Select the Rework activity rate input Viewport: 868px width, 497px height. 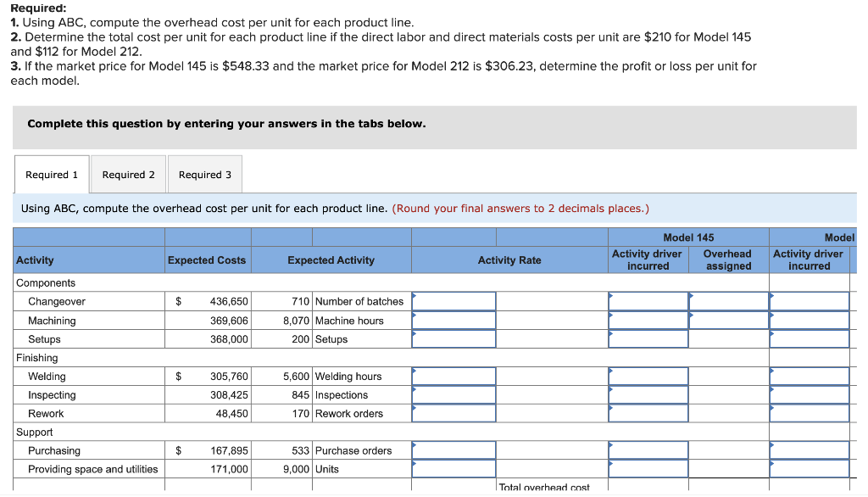coord(454,413)
